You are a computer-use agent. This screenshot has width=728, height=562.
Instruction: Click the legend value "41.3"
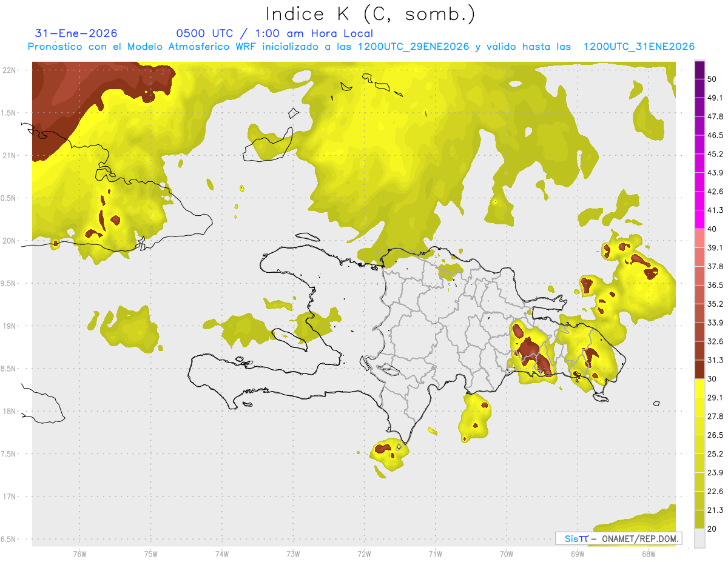716,210
